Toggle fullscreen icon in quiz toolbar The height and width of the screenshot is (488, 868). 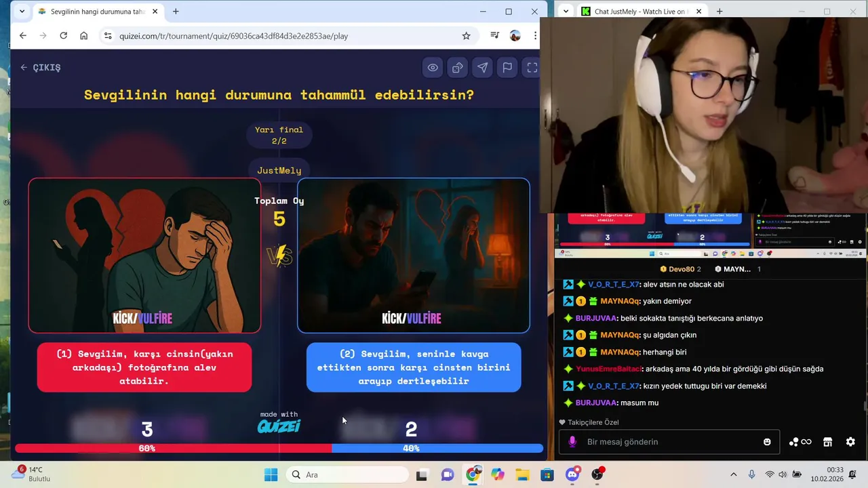[x=532, y=67]
